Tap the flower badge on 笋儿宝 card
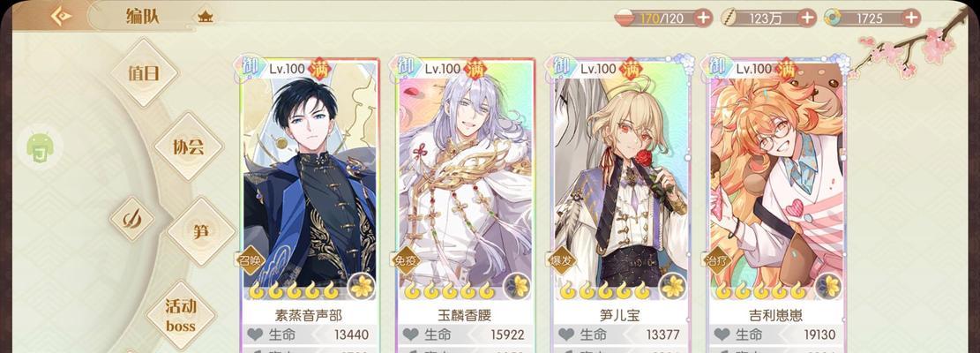 pyautogui.click(x=673, y=286)
